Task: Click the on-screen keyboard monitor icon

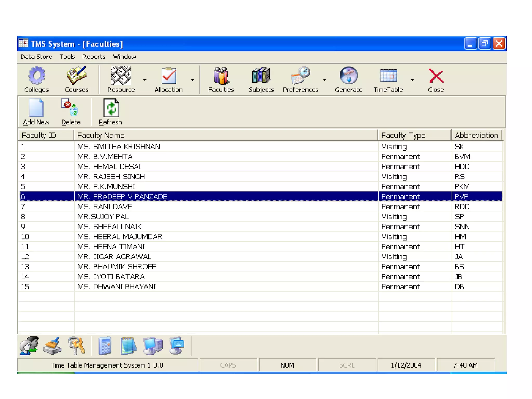Action: click(x=177, y=346)
